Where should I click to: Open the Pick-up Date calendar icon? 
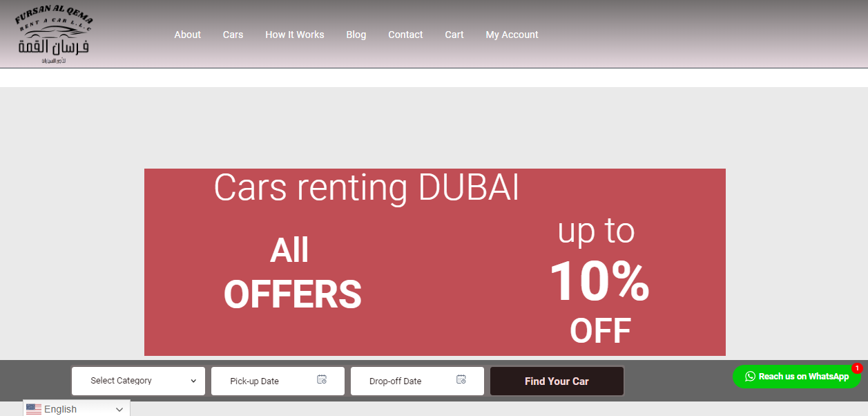(322, 379)
